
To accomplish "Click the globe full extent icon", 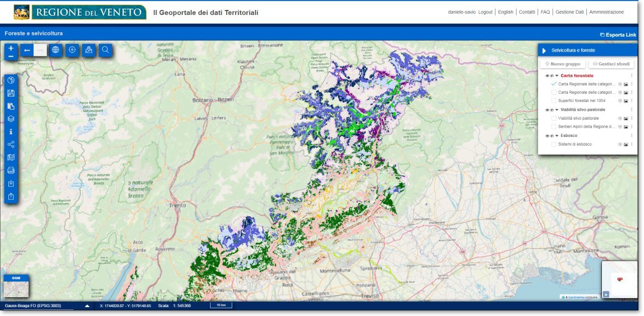I will tap(55, 50).
